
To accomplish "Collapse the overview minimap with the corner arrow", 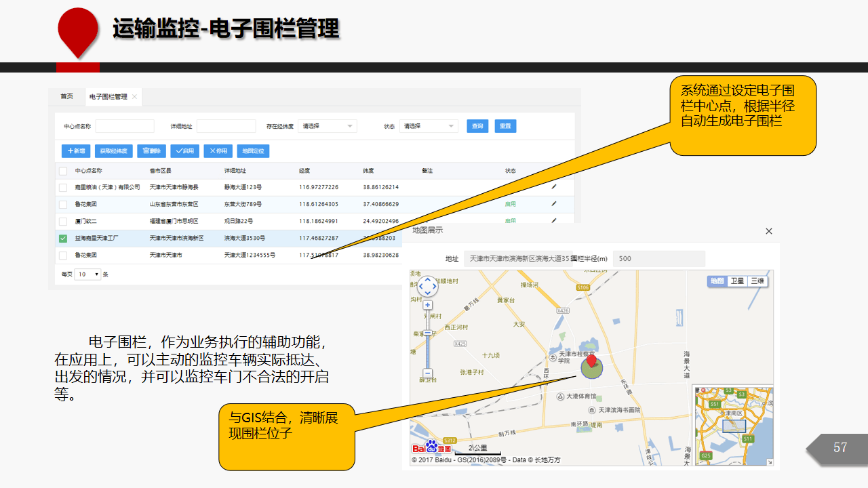I will 769,462.
